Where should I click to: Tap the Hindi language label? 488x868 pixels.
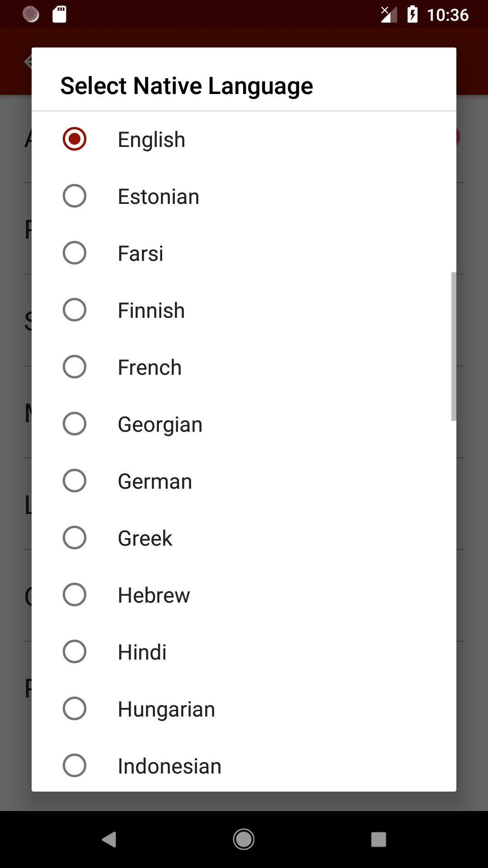pos(142,652)
